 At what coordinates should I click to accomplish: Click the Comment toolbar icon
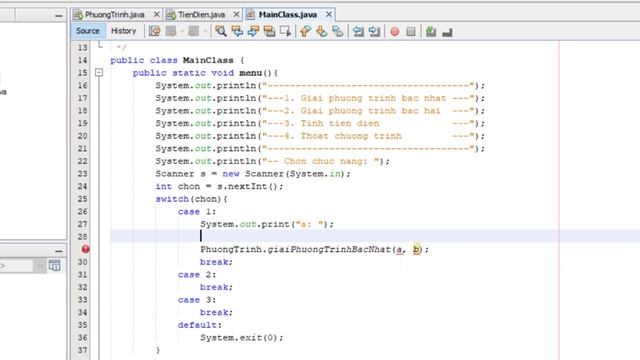point(431,31)
